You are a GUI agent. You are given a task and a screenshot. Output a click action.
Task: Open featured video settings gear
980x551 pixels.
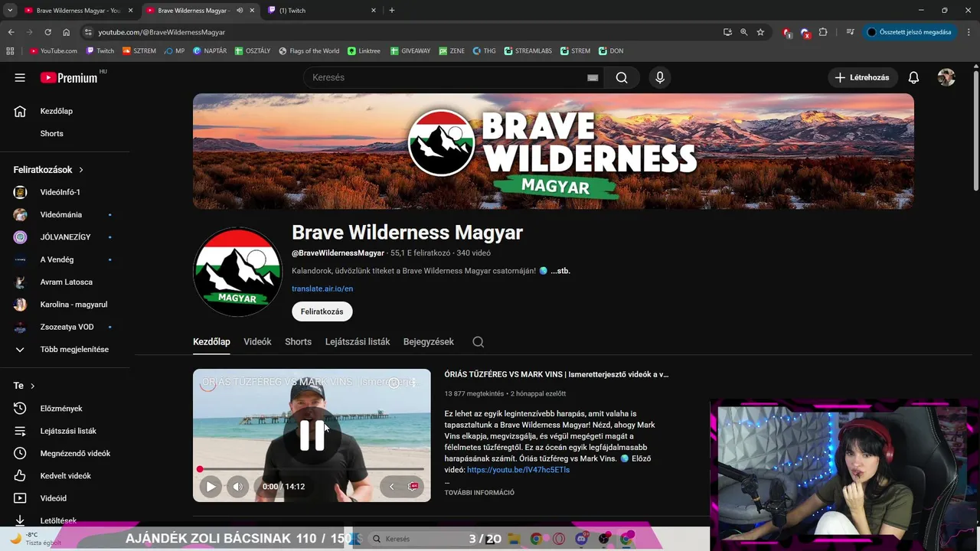(x=413, y=486)
